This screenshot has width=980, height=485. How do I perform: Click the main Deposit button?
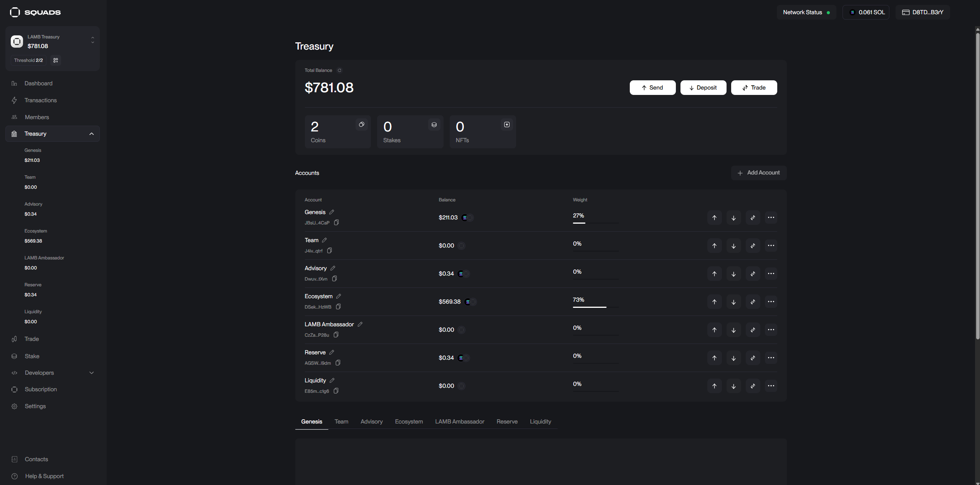pos(703,88)
